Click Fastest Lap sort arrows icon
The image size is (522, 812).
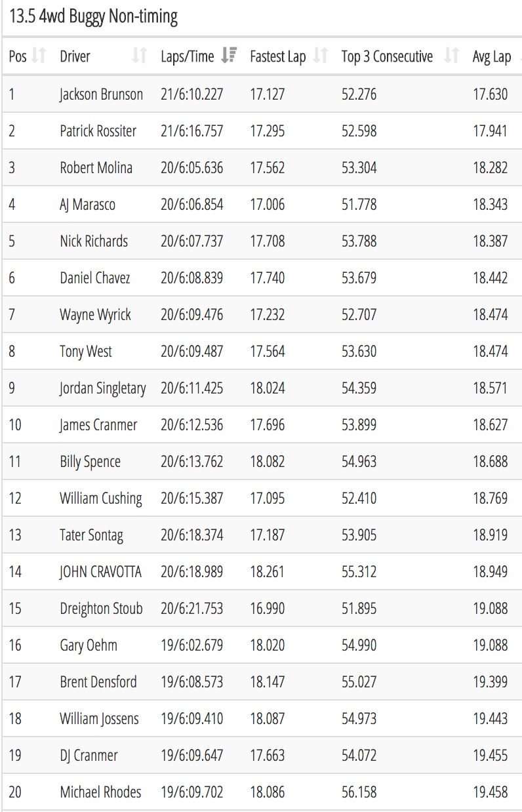(320, 56)
